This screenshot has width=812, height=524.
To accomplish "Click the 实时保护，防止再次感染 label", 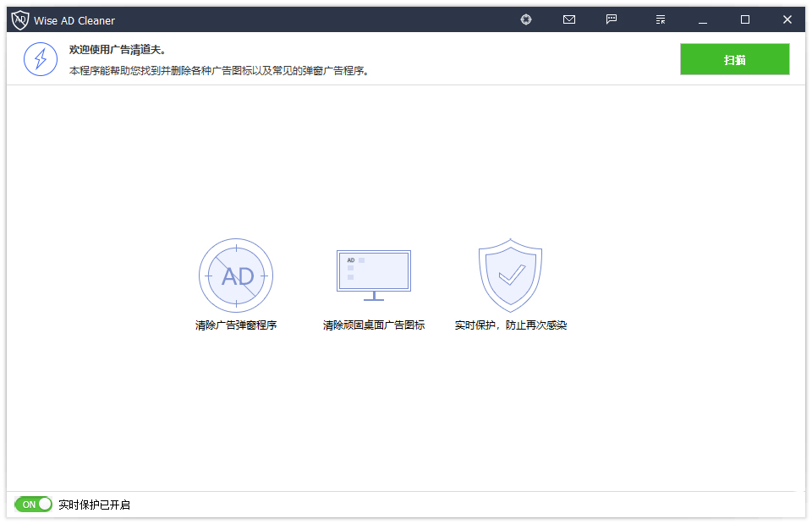I will [x=510, y=325].
